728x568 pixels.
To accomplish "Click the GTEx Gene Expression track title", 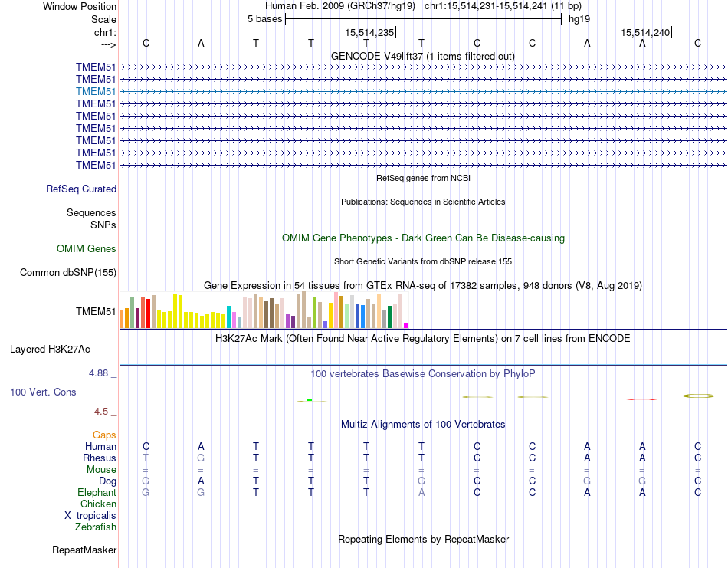I will coord(423,286).
